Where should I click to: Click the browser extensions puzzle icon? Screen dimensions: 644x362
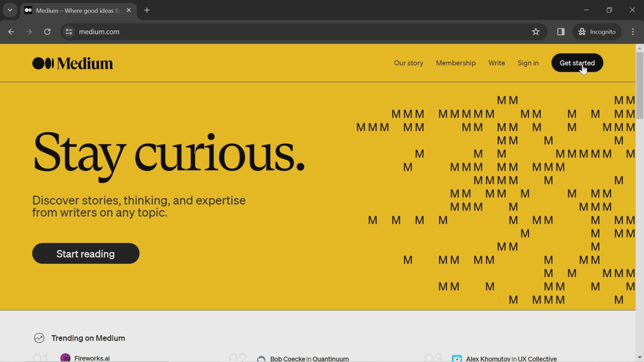(561, 31)
